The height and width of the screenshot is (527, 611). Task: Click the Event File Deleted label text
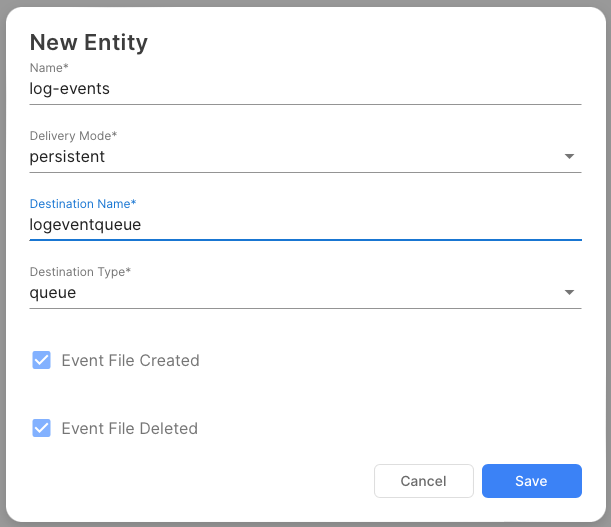[x=129, y=428]
